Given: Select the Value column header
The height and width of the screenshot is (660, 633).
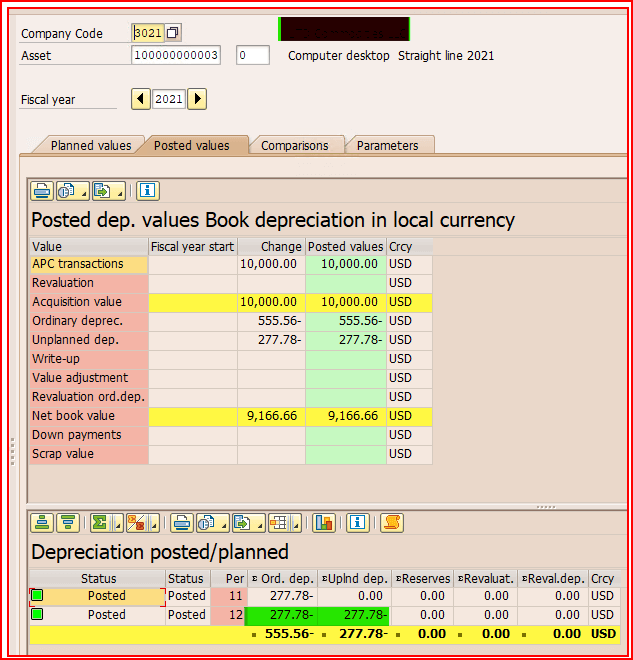Looking at the screenshot, I should click(x=89, y=247).
